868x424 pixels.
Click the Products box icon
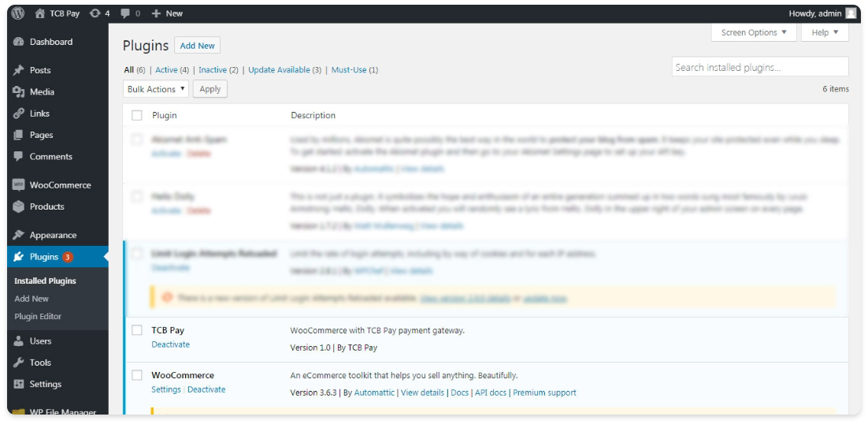pyautogui.click(x=19, y=206)
